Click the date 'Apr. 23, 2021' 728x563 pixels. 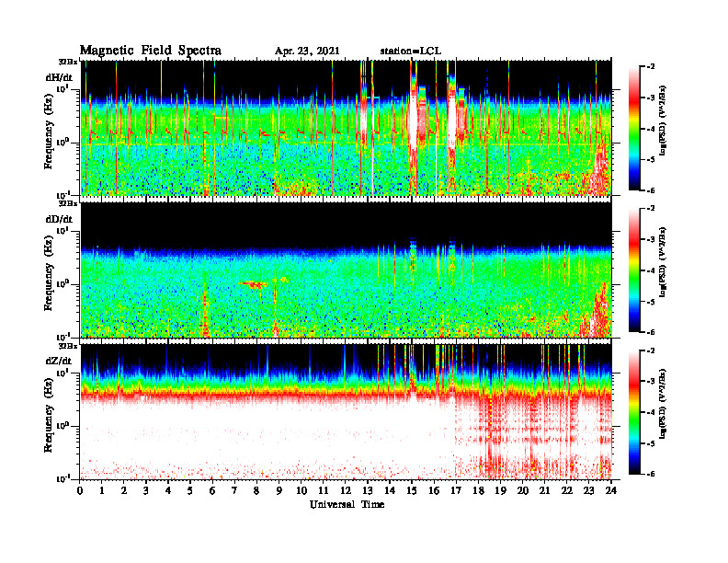click(307, 52)
